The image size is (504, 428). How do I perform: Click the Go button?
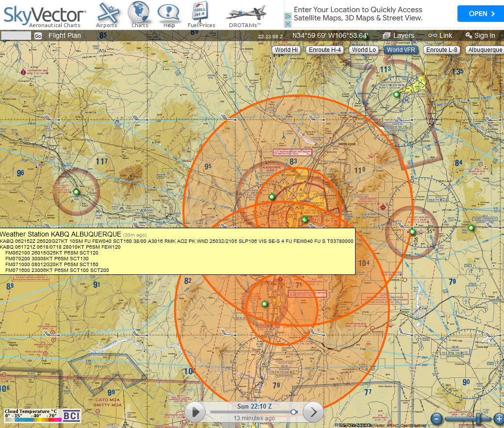coord(38,36)
